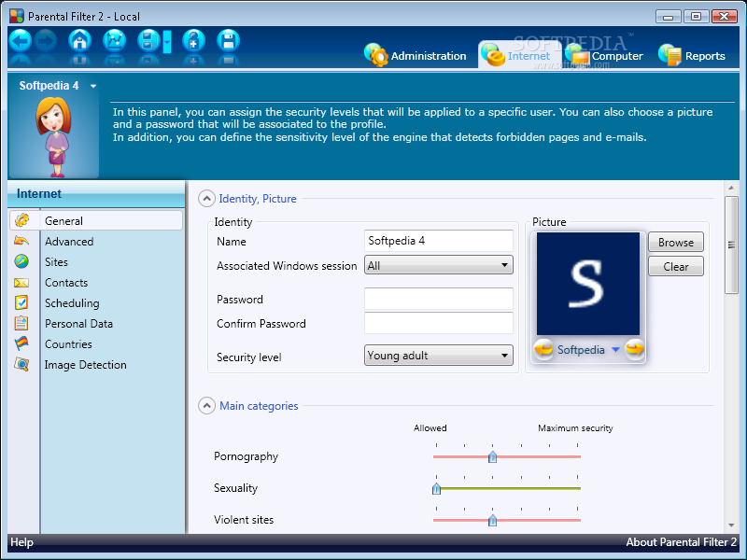Click the next picture arrow
The image size is (747, 560).
tap(635, 349)
